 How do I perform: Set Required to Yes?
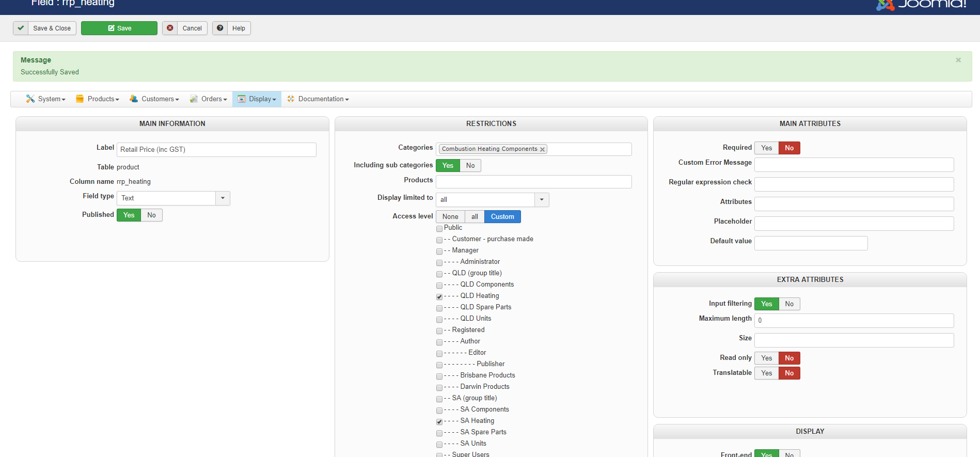[767, 148]
